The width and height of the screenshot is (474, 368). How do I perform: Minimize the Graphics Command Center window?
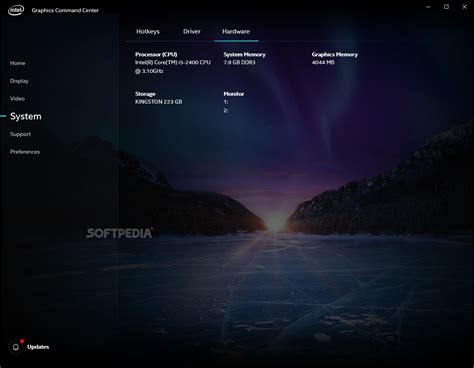click(428, 7)
